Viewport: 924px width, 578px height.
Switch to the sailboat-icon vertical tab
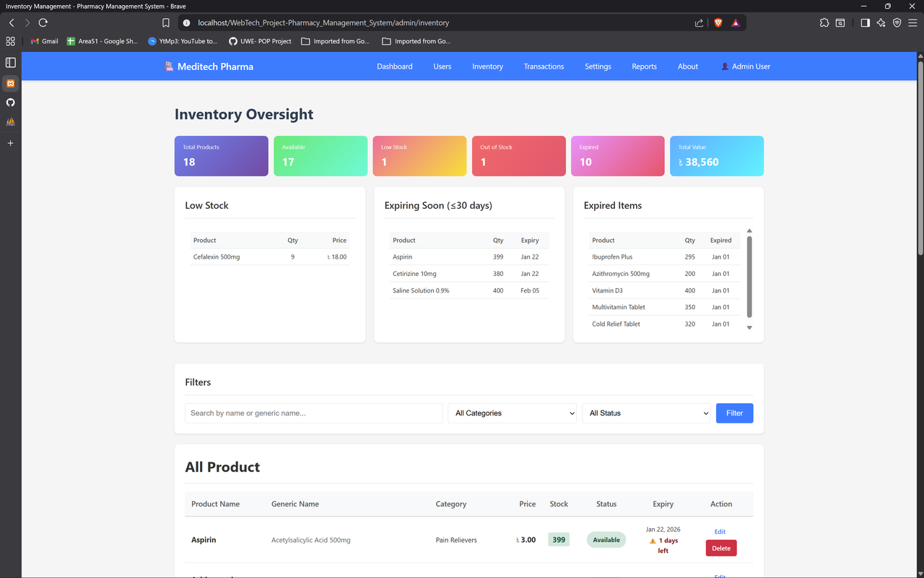point(10,122)
